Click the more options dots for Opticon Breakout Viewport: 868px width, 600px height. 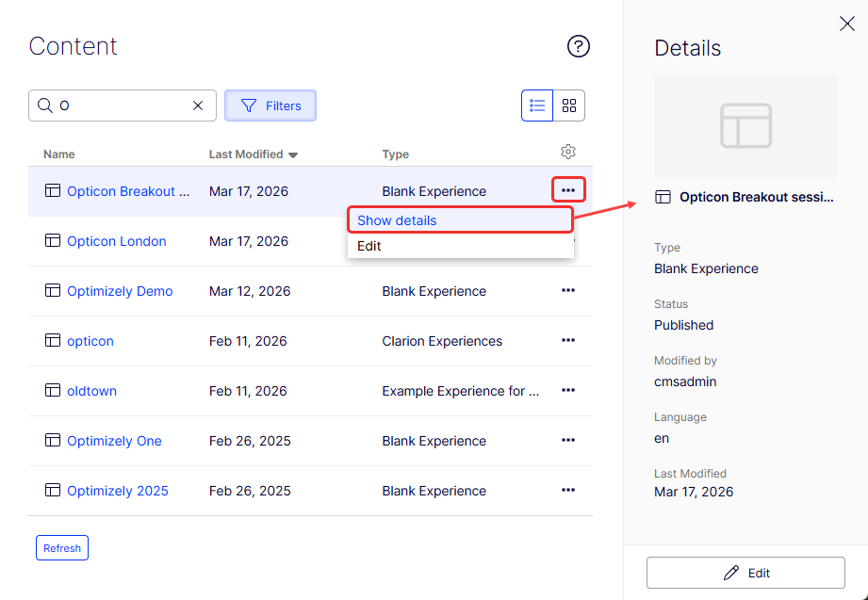[x=568, y=190]
